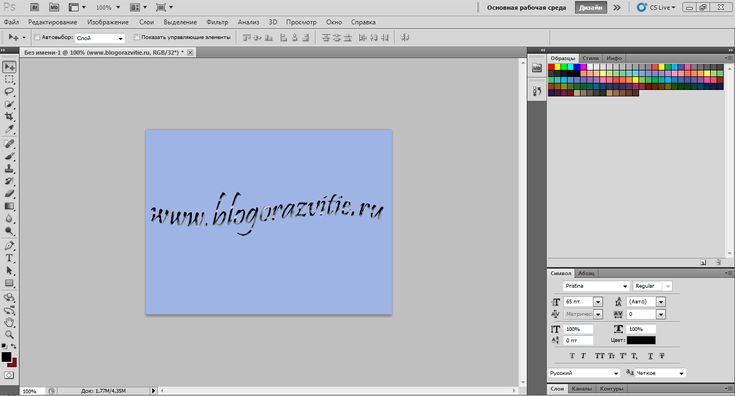
Task: Toggle Показать управляющие элементы checkbox
Action: [137, 37]
